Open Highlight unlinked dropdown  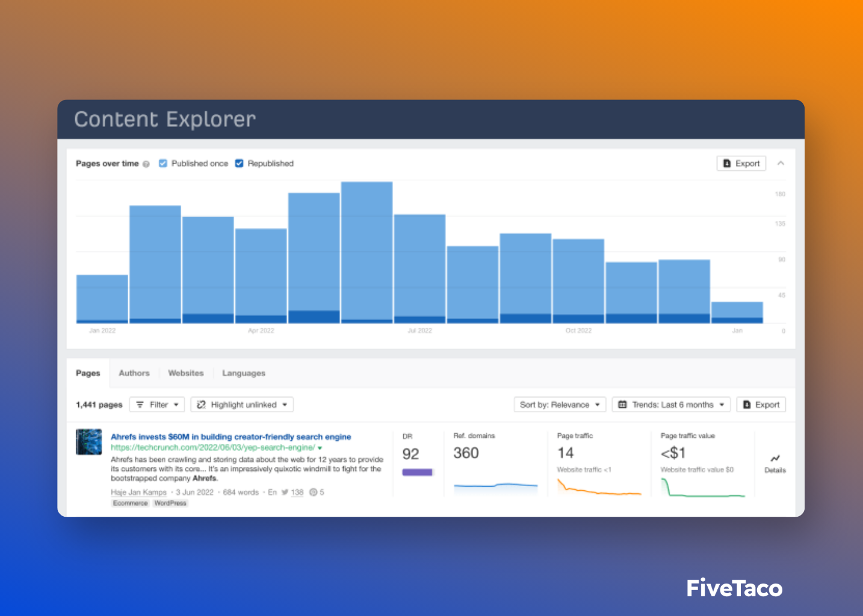(x=242, y=405)
